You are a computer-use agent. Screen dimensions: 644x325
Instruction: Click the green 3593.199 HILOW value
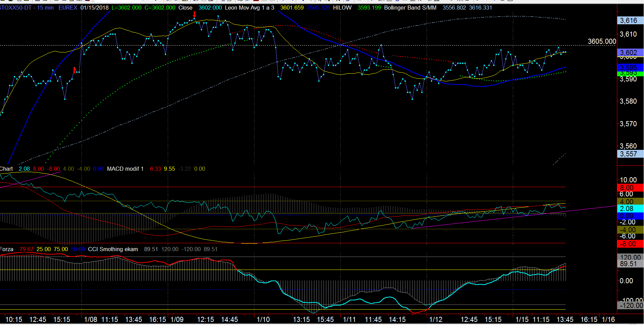(369, 8)
